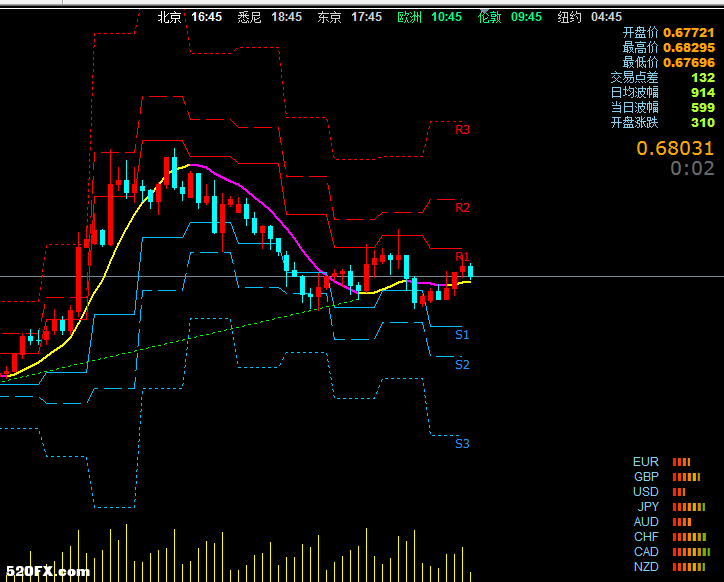Click the CHF currency label
The image size is (724, 582).
click(646, 537)
